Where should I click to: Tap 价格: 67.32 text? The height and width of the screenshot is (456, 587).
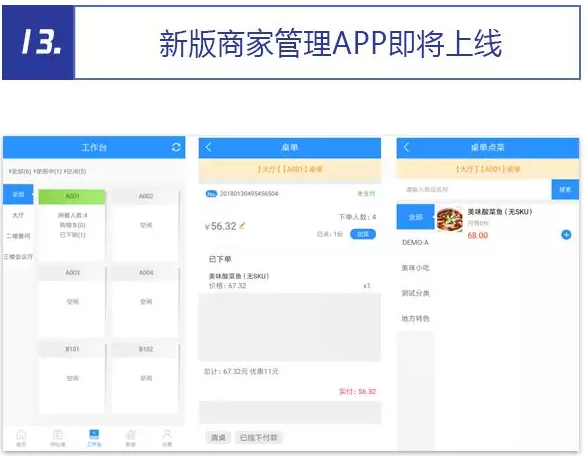227,286
